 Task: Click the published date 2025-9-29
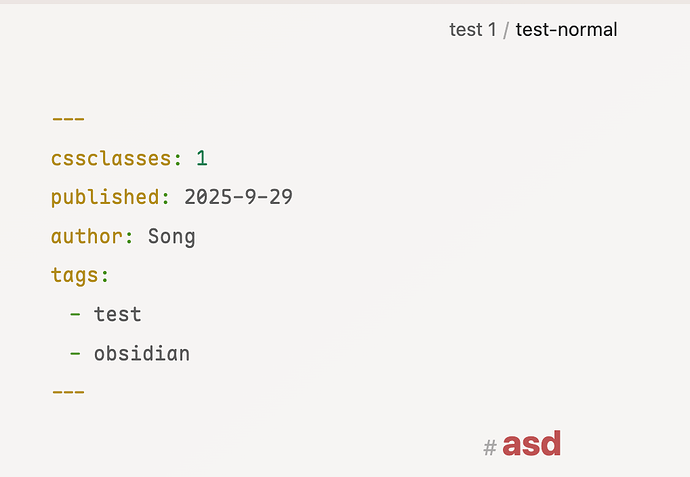pos(238,197)
